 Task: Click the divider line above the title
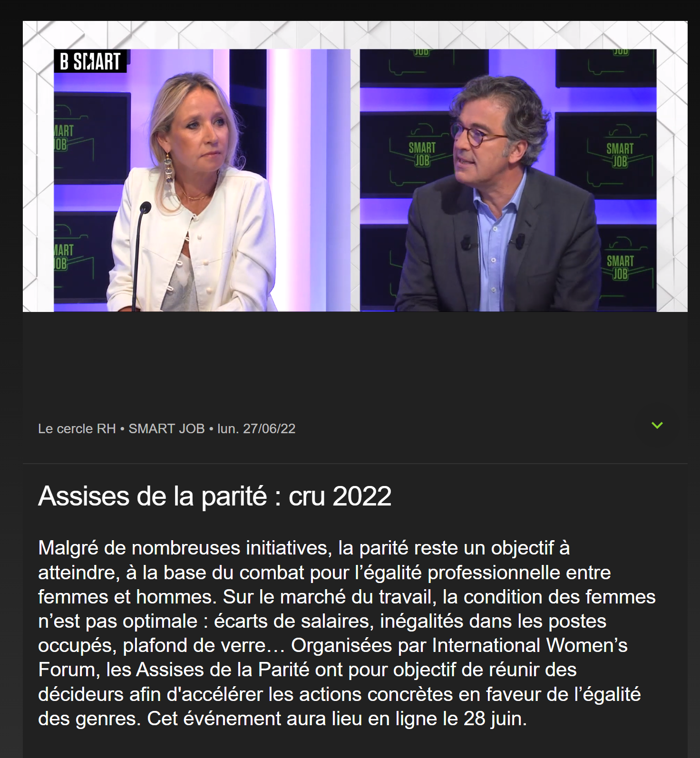[x=355, y=464]
